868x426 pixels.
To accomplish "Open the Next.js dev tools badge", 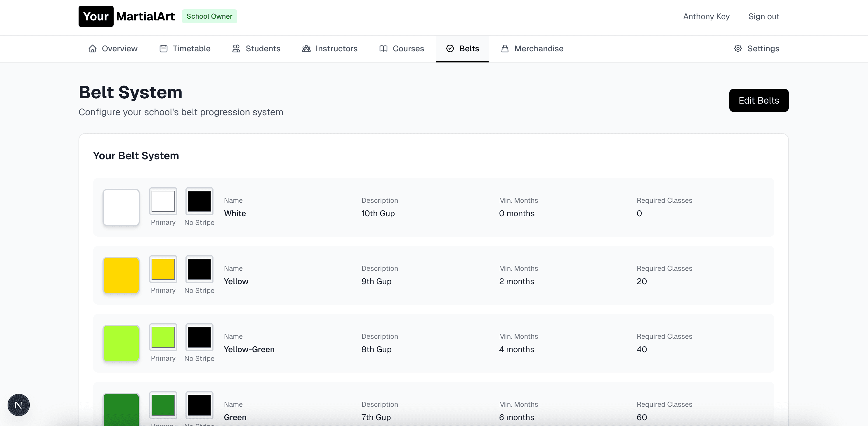I will [x=18, y=405].
